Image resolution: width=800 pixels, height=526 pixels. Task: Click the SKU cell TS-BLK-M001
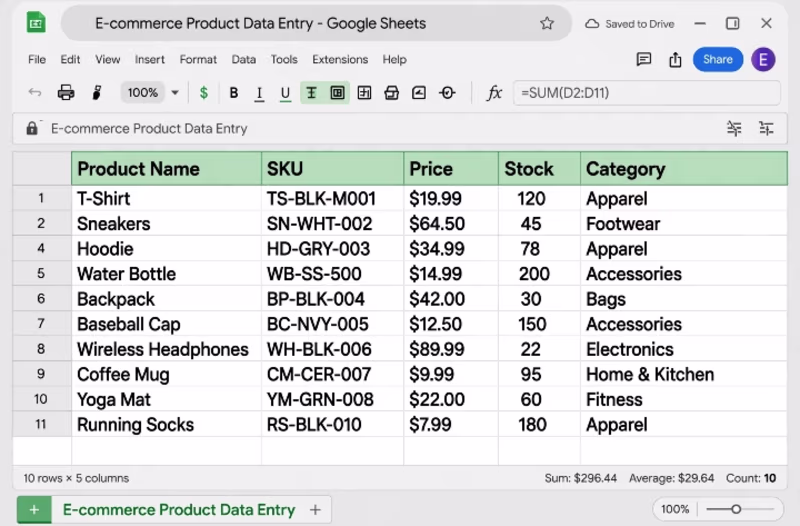tap(333, 198)
